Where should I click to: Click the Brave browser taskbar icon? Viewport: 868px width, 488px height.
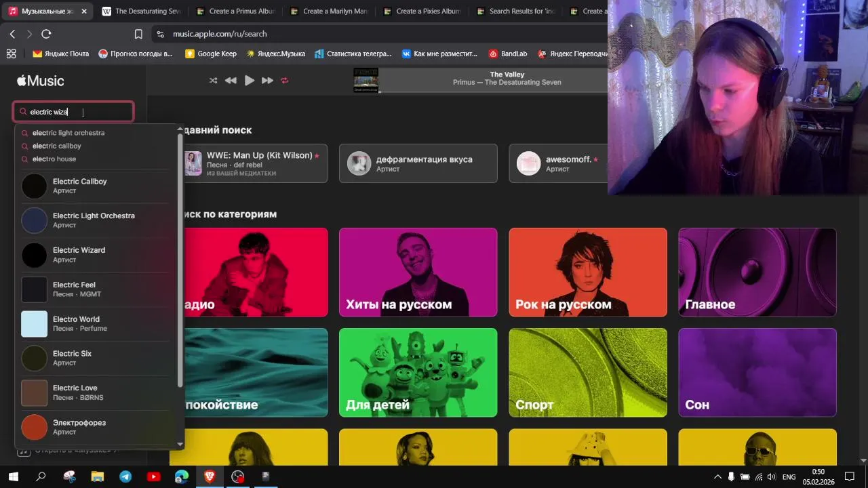(210, 476)
